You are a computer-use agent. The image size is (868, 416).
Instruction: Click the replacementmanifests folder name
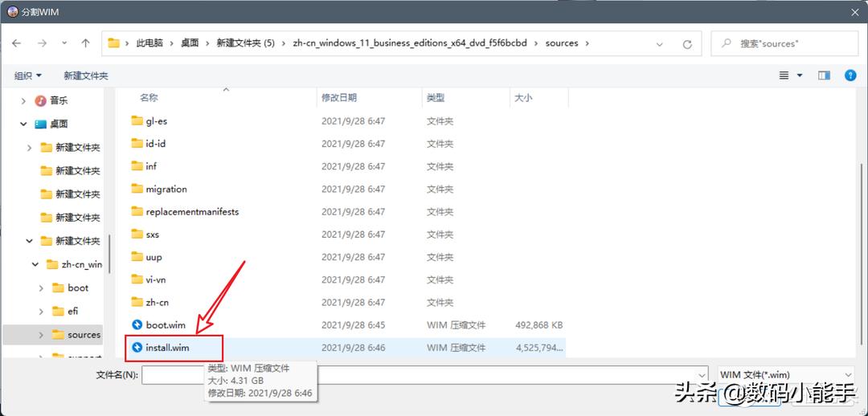pyautogui.click(x=193, y=212)
